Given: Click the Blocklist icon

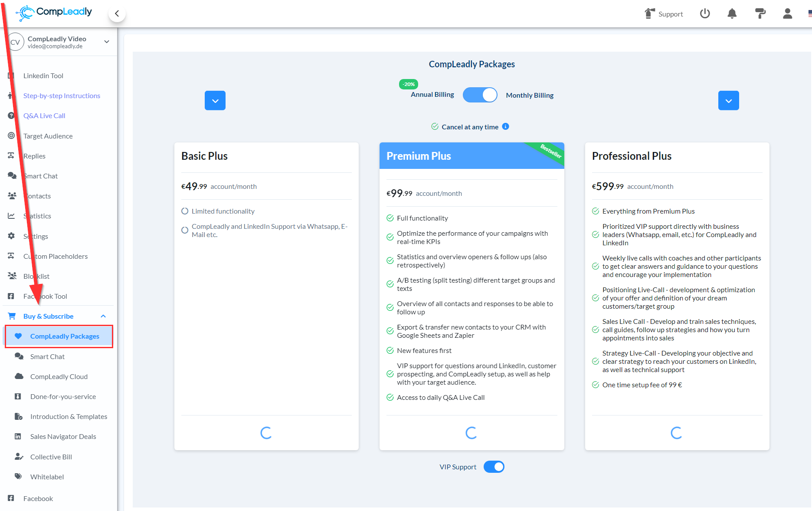Looking at the screenshot, I should 12,276.
